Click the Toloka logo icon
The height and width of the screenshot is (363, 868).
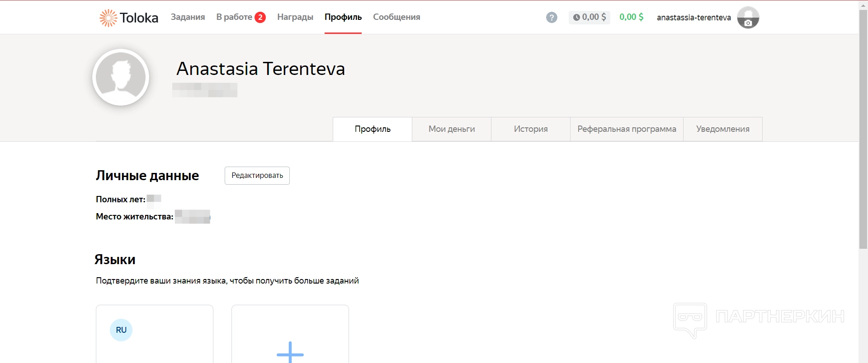pyautogui.click(x=108, y=18)
